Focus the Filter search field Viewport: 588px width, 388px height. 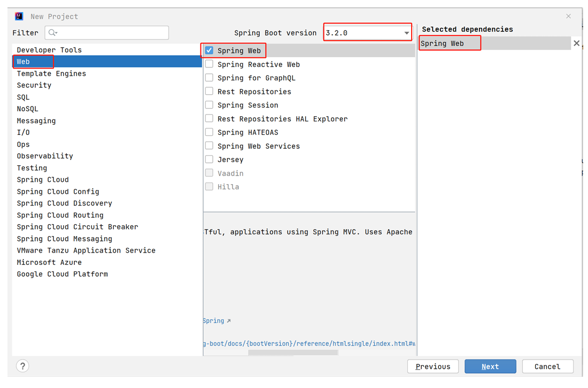tap(107, 33)
